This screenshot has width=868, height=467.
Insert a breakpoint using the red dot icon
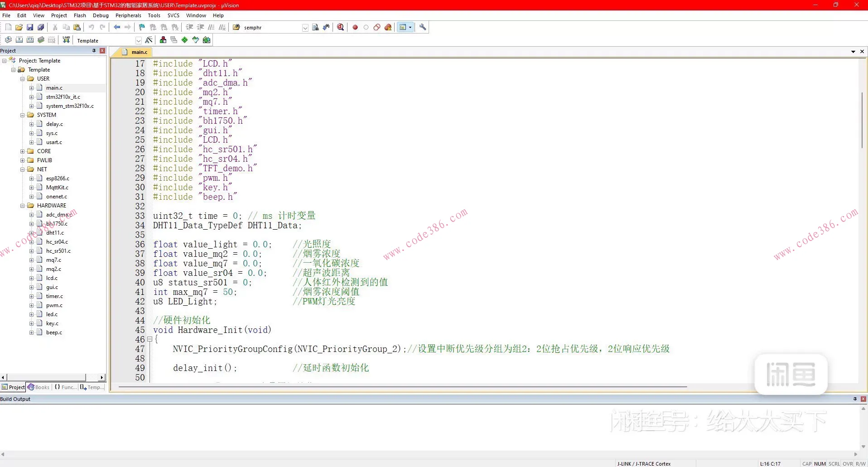point(355,27)
